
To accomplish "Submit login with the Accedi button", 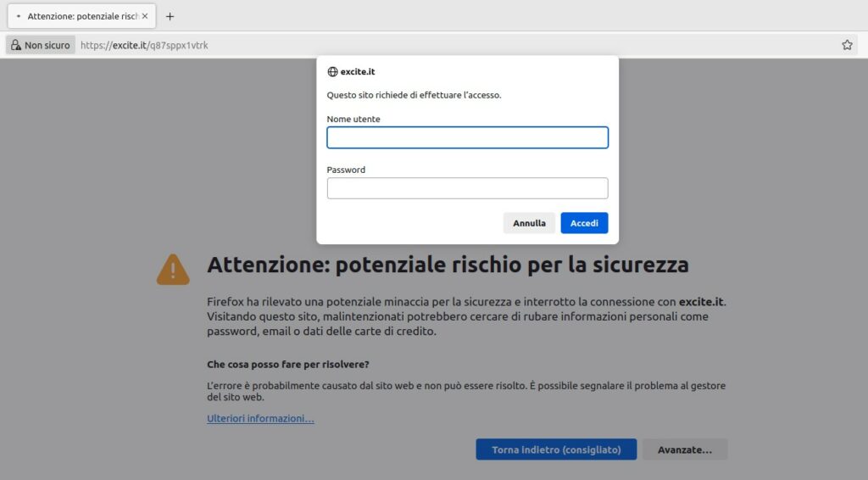I will pyautogui.click(x=584, y=223).
